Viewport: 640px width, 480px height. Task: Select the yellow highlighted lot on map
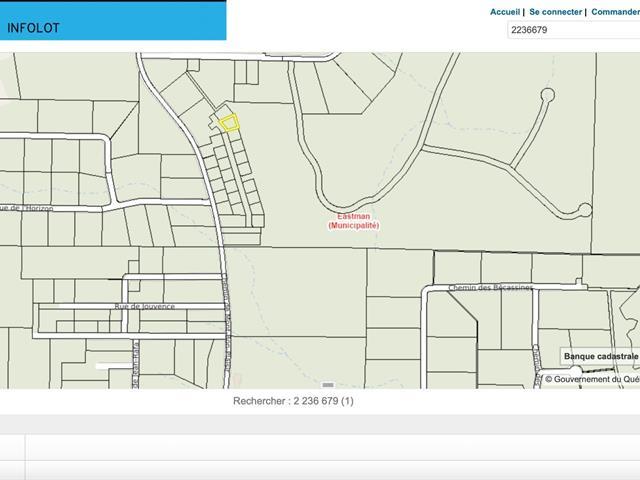point(229,123)
